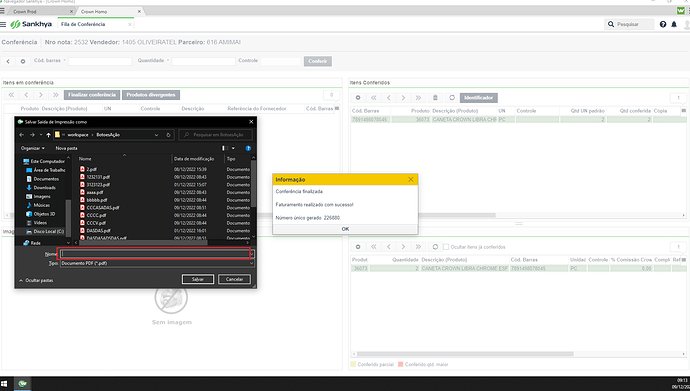690x391 pixels.
Task: Open the Sankhya hamburger menu
Action: coord(4,24)
